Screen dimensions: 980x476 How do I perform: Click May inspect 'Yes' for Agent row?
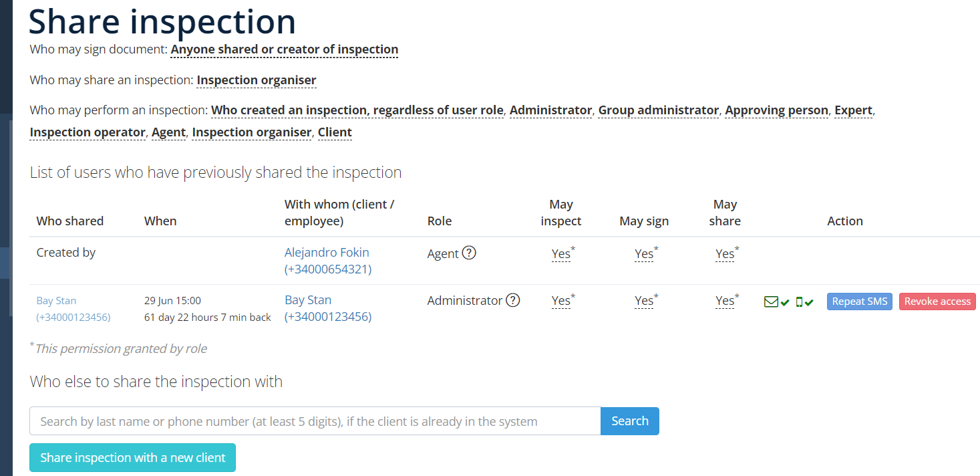(x=561, y=254)
